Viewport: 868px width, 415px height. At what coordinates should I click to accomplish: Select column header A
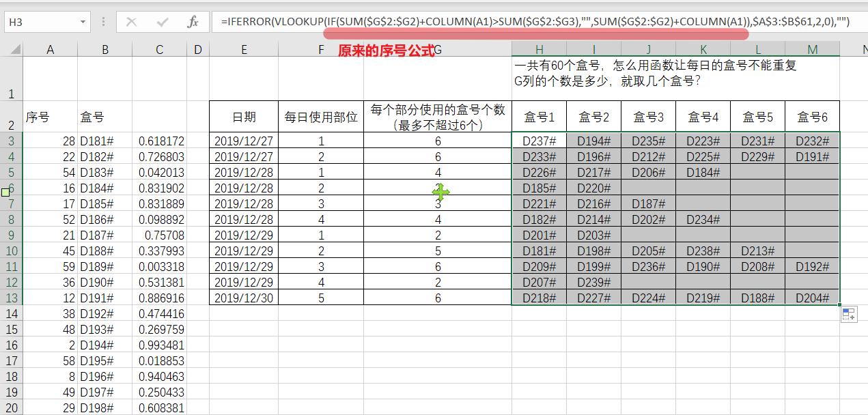pos(50,48)
